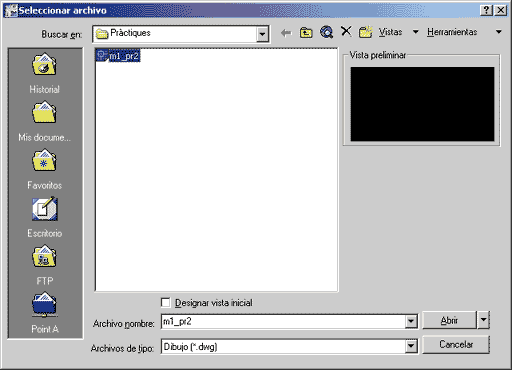Open the FTP locations shortcut
The image size is (512, 370).
[x=44, y=265]
